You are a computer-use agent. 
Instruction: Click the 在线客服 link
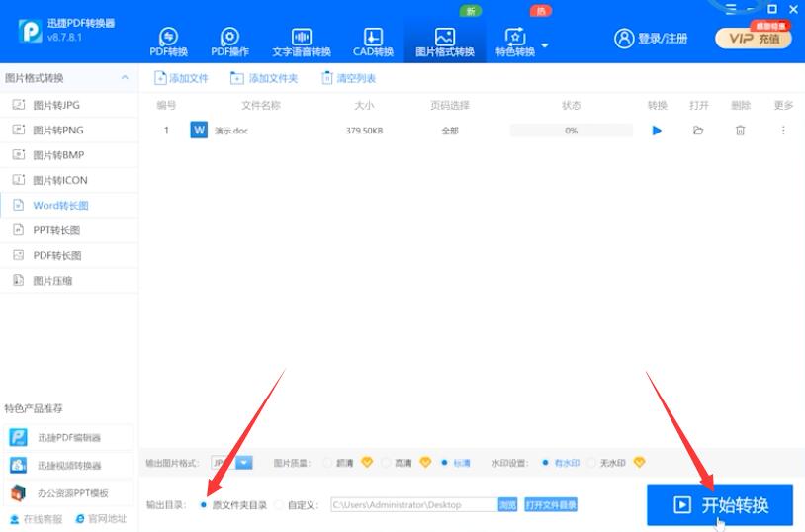pos(36,519)
